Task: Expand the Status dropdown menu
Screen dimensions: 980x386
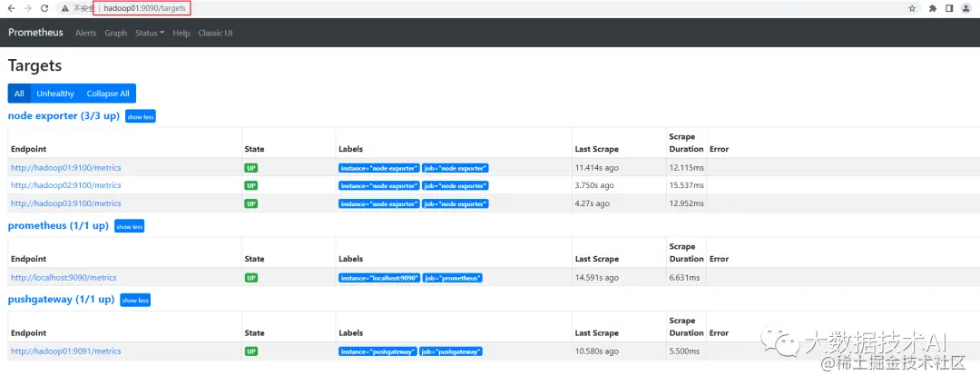Action: [150, 34]
